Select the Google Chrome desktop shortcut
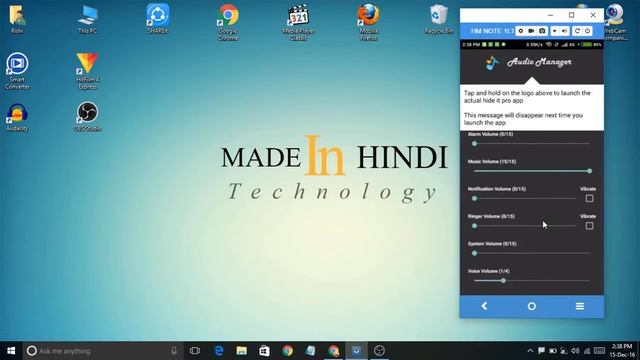Viewport: 640px width, 360px height. [228, 22]
